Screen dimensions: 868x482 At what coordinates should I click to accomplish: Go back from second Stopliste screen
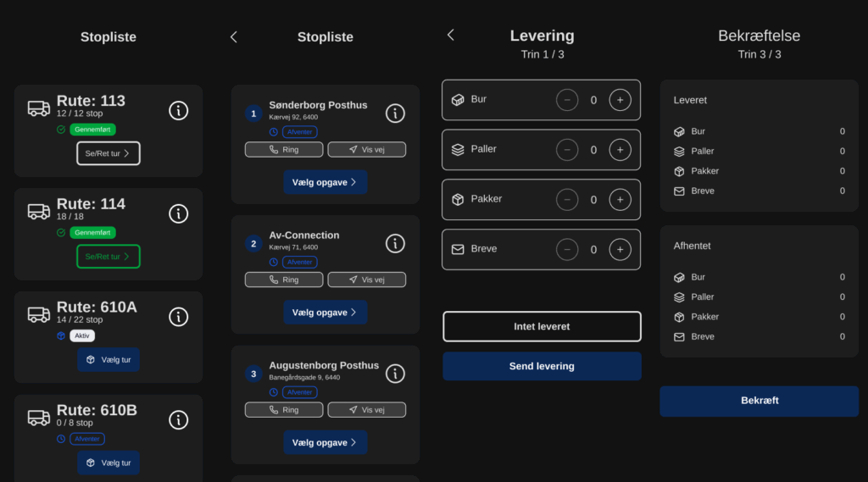234,37
